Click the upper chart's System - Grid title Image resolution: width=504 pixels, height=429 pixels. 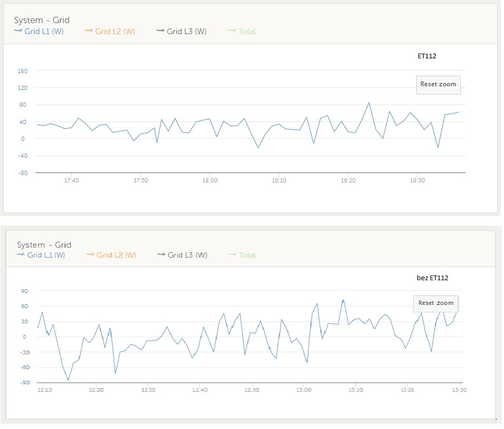click(x=42, y=20)
